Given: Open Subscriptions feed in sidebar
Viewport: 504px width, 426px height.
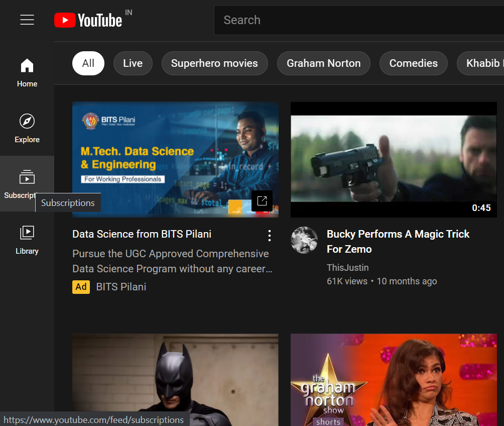Looking at the screenshot, I should coord(27,184).
